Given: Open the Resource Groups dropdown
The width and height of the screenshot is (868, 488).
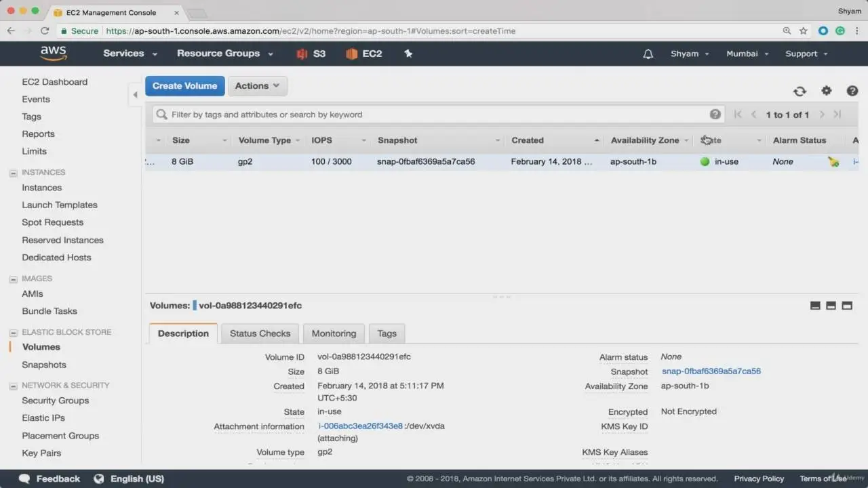Looking at the screenshot, I should point(225,54).
